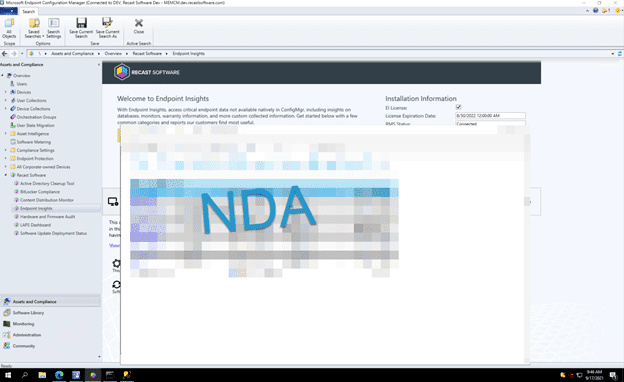Select the Search ribbon tab
This screenshot has height=382, width=624.
click(28, 12)
